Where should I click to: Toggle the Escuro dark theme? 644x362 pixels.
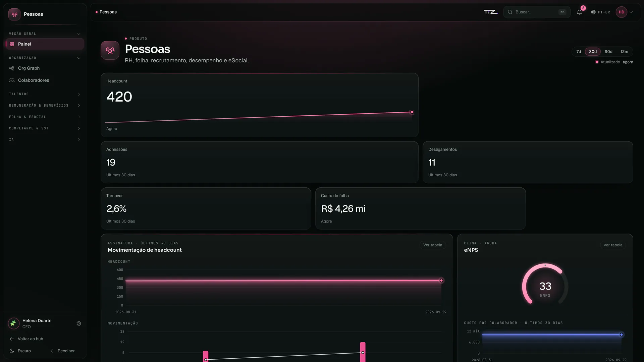20,351
